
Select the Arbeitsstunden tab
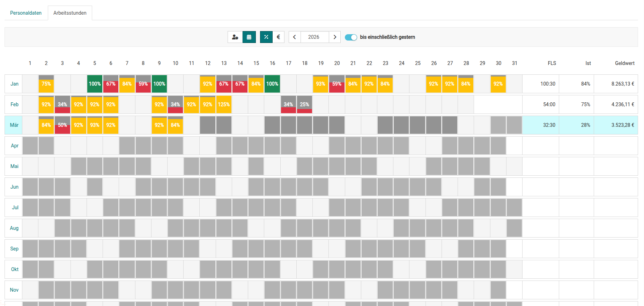[x=70, y=13]
